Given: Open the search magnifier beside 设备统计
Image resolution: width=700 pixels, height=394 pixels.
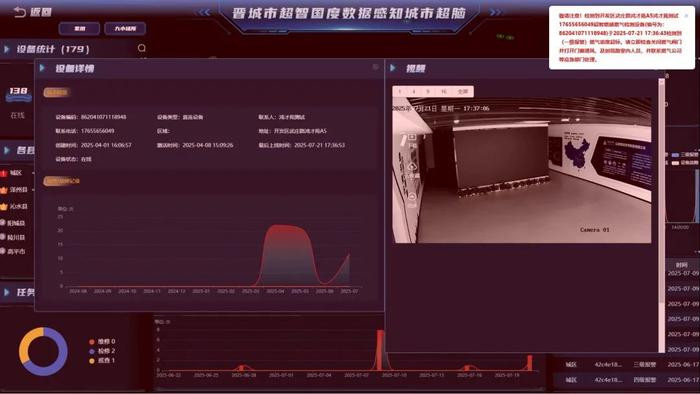Looking at the screenshot, I should (142, 48).
